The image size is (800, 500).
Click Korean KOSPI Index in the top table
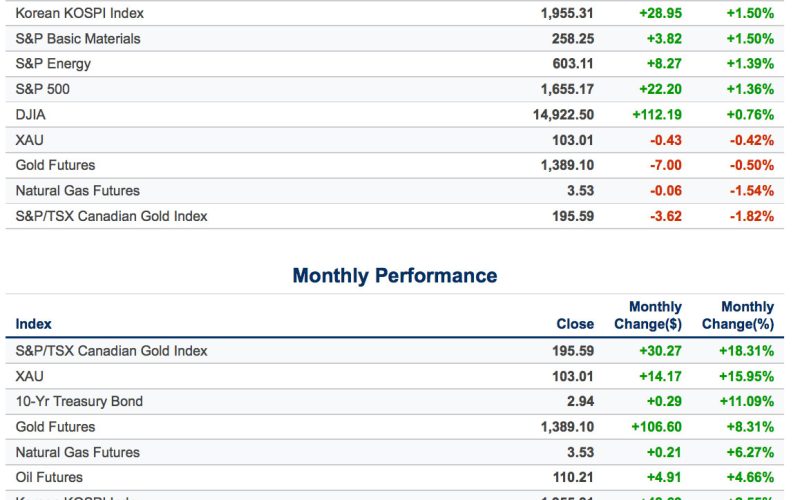click(80, 13)
